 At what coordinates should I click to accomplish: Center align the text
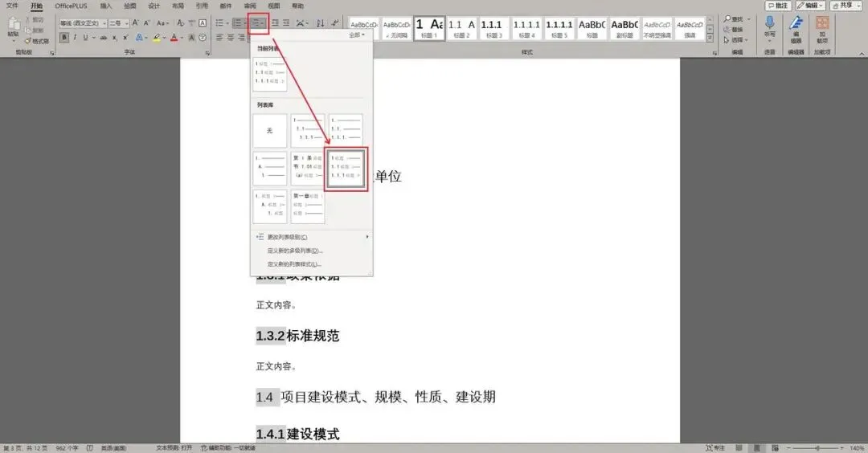point(231,38)
